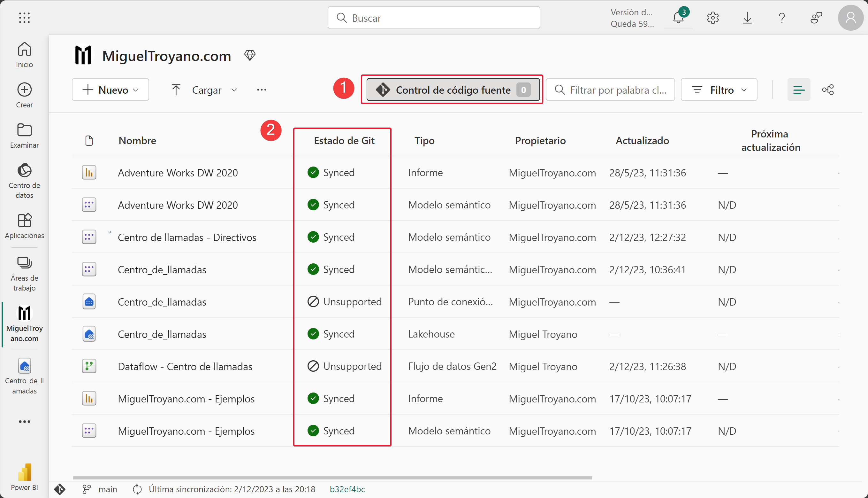This screenshot has height=498, width=868.
Task: Open more toolbar options ellipsis
Action: coord(262,89)
